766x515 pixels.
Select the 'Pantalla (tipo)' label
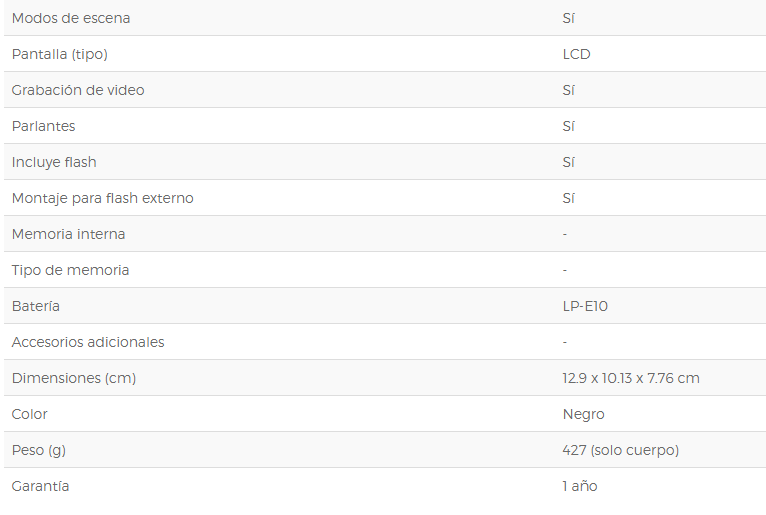point(60,54)
